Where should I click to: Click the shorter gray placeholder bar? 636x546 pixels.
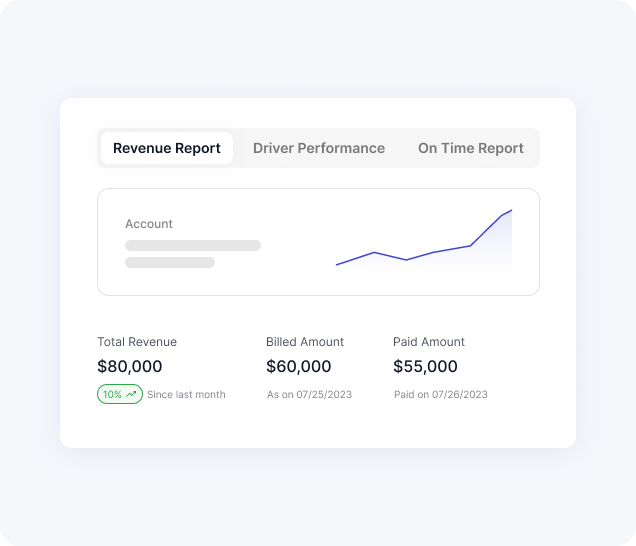click(x=170, y=263)
